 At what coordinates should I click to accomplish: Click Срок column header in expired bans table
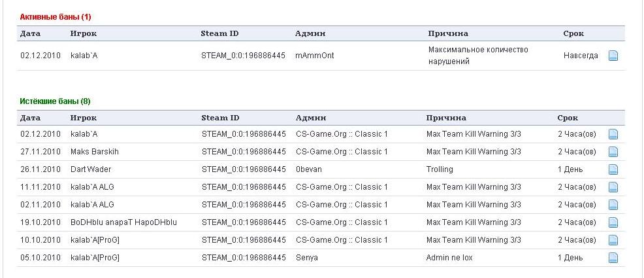[x=568, y=118]
